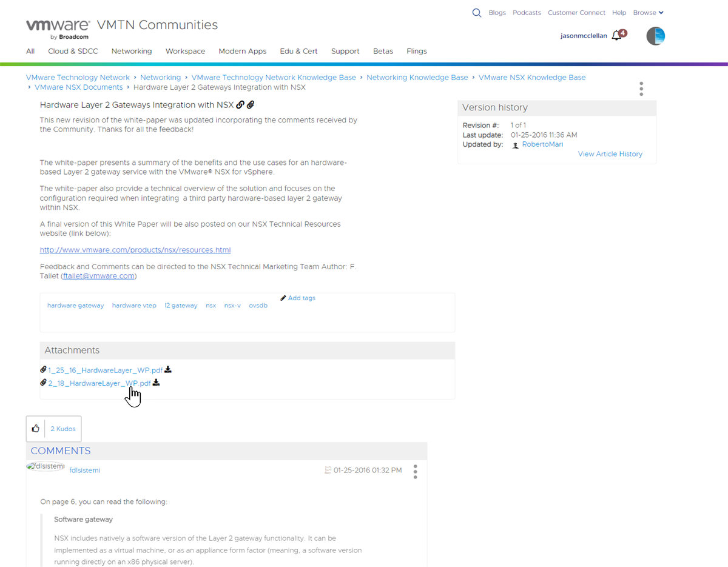Open the Workspace menu
This screenshot has height=567, width=728.
click(x=186, y=52)
